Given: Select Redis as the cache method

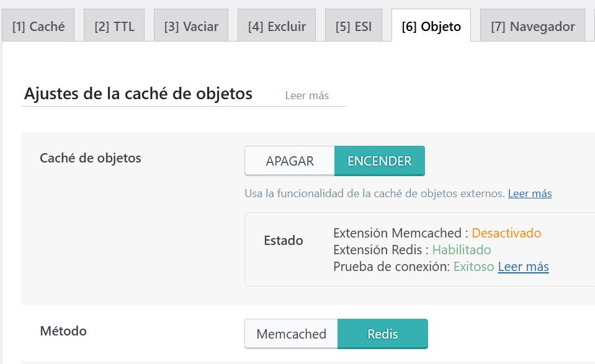Looking at the screenshot, I should click(x=382, y=334).
